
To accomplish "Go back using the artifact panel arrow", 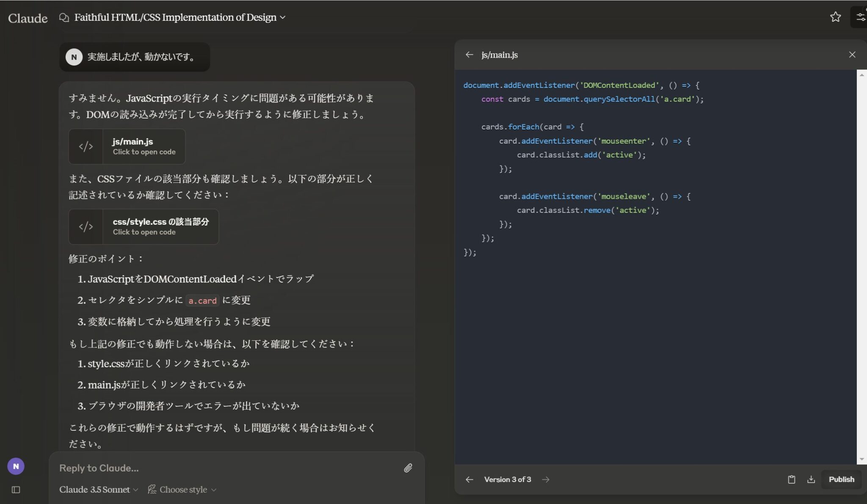I will click(470, 55).
